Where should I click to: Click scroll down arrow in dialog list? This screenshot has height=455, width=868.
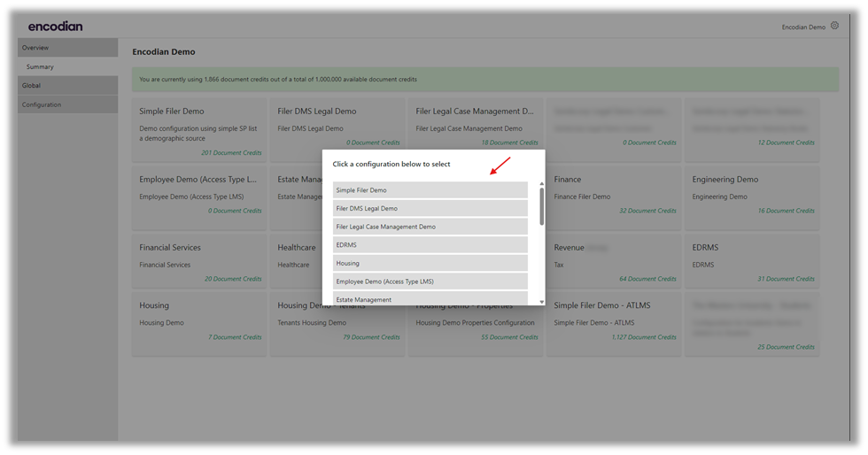coord(541,302)
